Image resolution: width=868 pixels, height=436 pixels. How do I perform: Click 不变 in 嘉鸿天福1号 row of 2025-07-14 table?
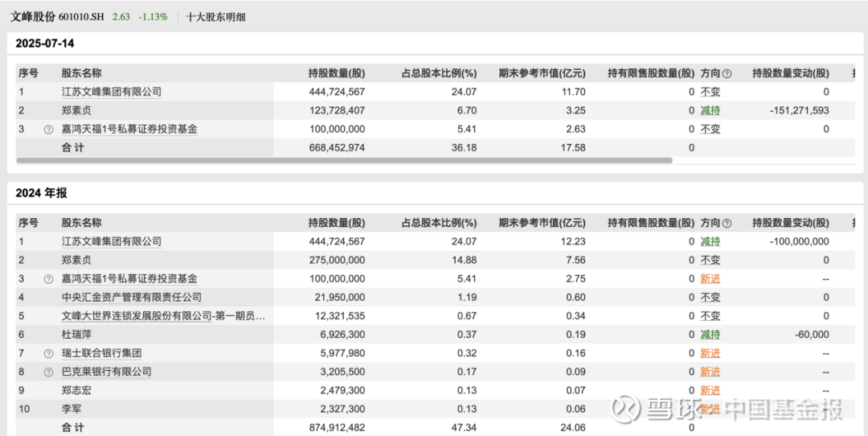click(x=710, y=129)
